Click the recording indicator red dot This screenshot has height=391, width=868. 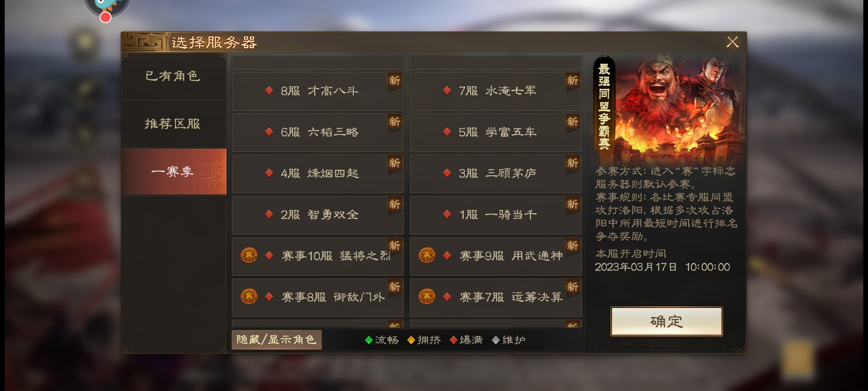[x=105, y=17]
